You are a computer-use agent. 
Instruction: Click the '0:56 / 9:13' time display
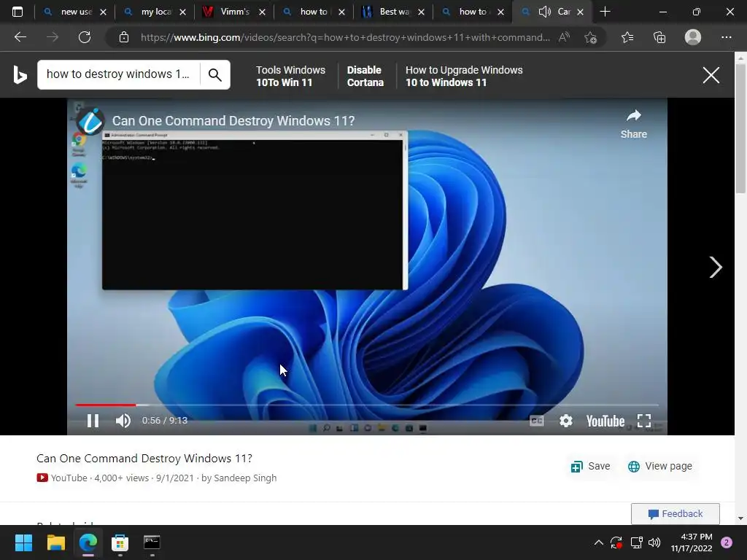(164, 421)
